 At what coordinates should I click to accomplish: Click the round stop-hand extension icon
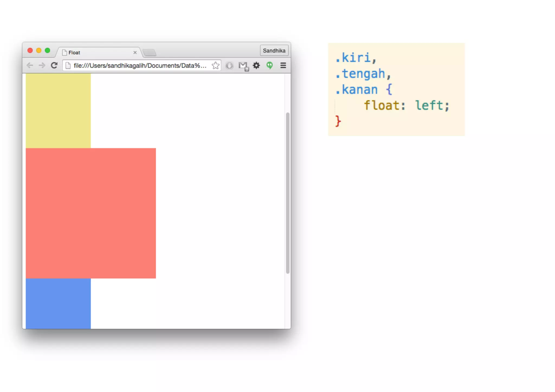229,65
